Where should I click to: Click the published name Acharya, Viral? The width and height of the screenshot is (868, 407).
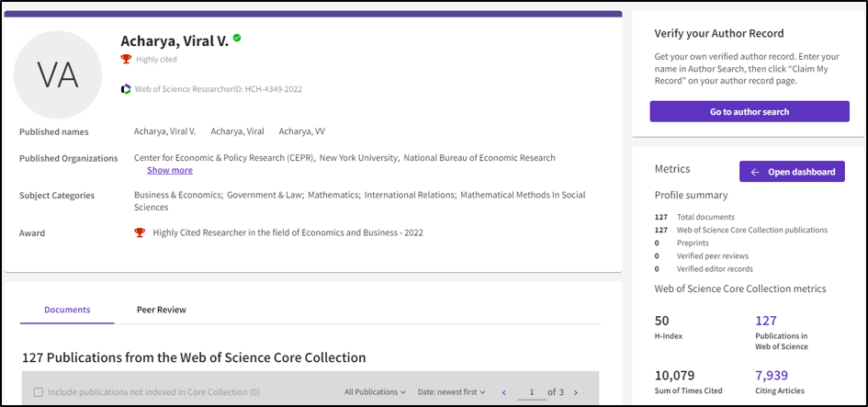pyautogui.click(x=238, y=131)
